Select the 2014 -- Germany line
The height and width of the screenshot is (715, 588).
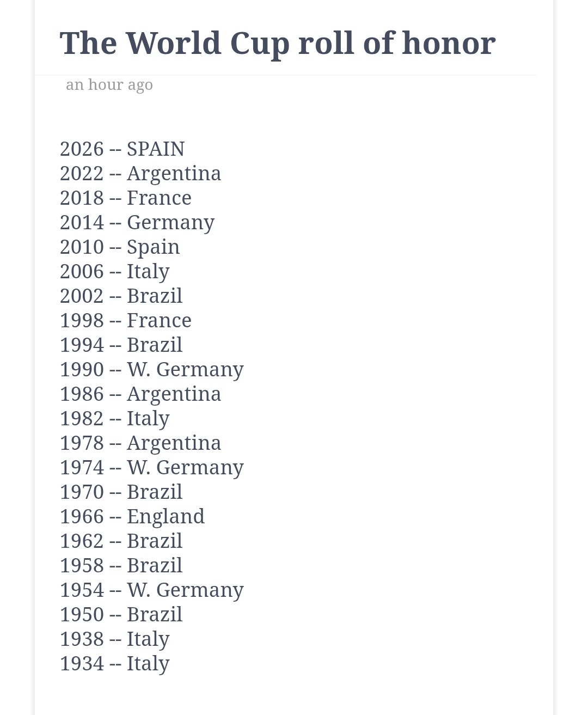(x=137, y=223)
